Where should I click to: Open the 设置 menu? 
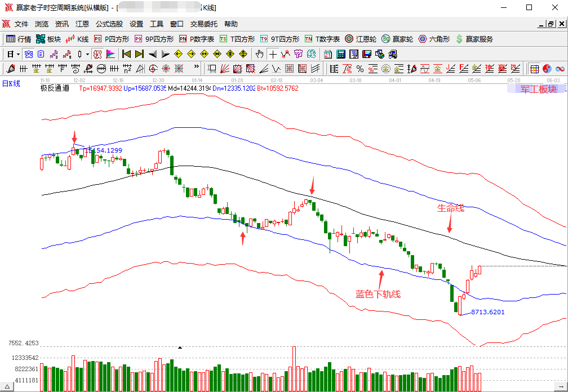click(136, 24)
